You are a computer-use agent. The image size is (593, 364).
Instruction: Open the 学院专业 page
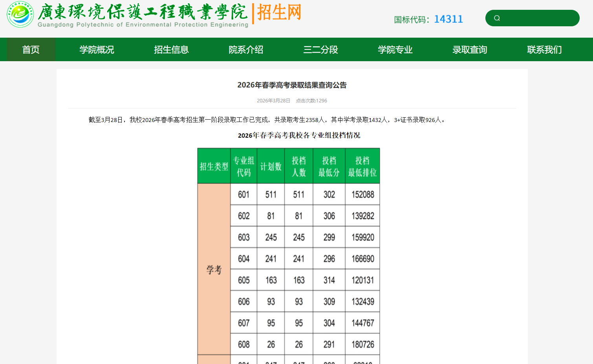395,49
